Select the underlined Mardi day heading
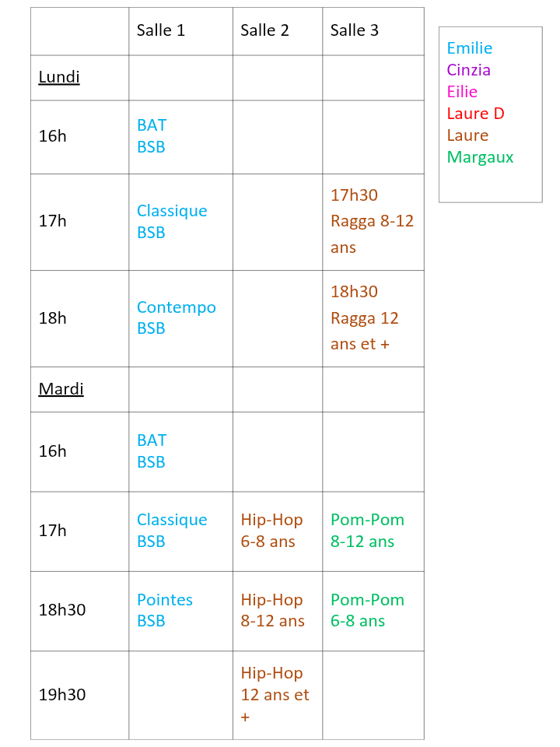The image size is (560, 747). [61, 389]
